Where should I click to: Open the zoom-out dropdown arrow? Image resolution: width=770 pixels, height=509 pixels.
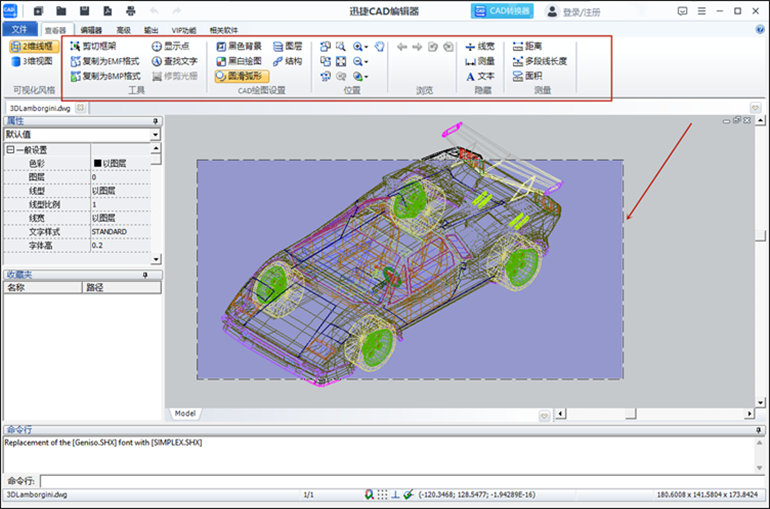(366, 62)
